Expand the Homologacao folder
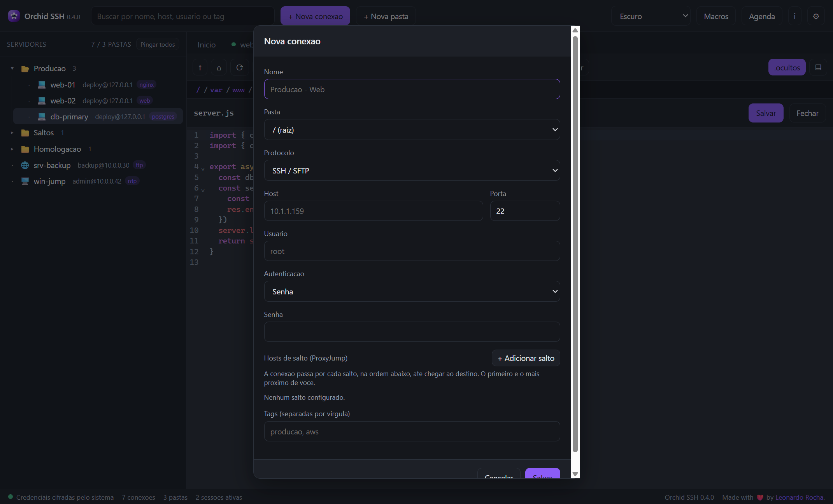 (x=12, y=149)
